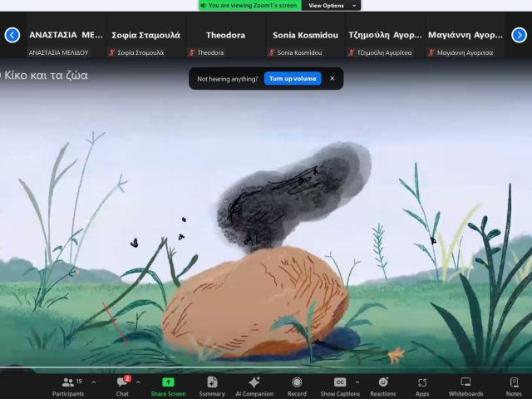
Task: Show previous participants with left arrow
Action: pyautogui.click(x=12, y=35)
